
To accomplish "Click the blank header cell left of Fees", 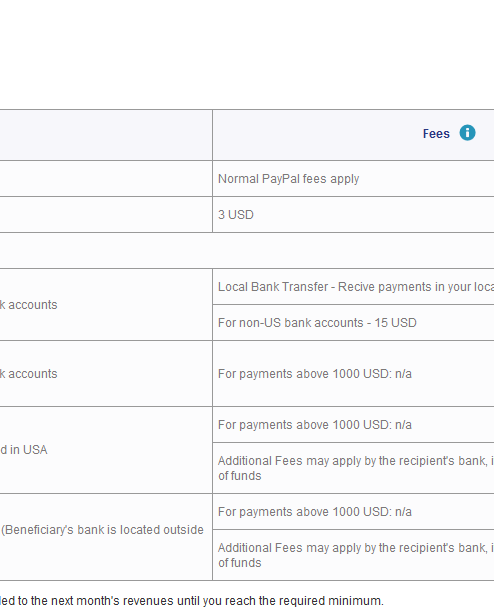I will [106, 135].
